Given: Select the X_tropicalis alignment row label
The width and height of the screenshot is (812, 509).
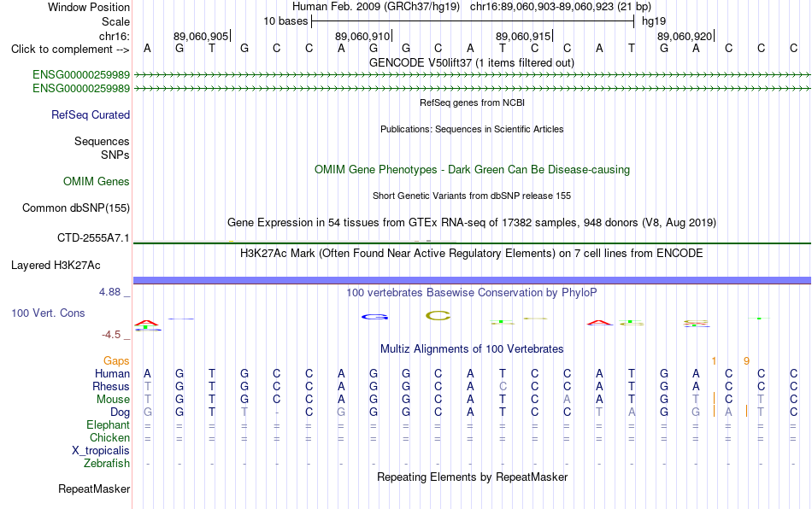Looking at the screenshot, I should tap(101, 451).
